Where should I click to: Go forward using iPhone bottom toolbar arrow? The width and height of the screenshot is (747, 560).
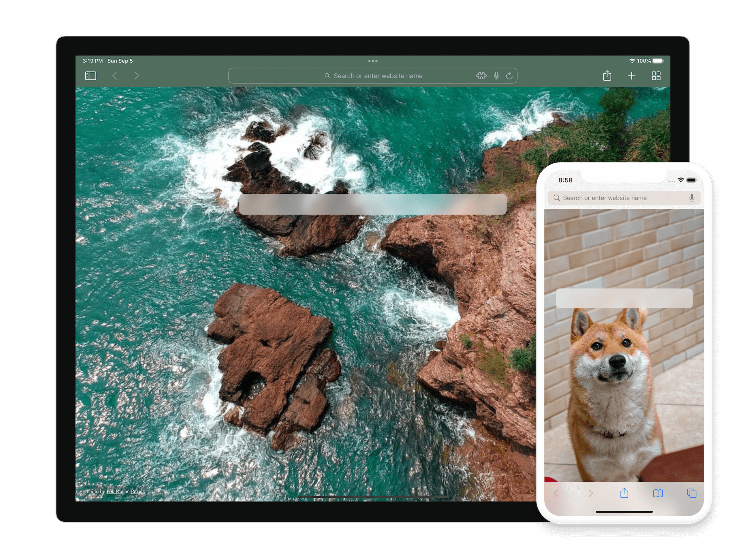pyautogui.click(x=591, y=493)
